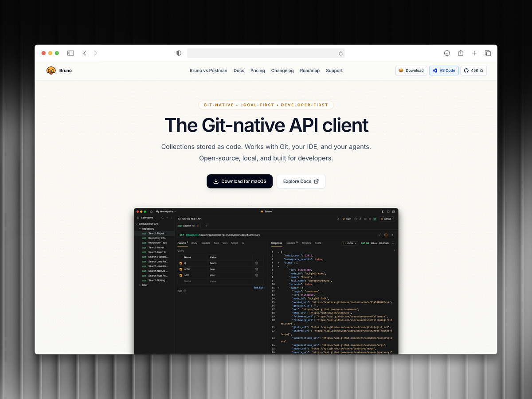Viewport: 532px width, 399px height.
Task: Open the Vars tab
Action: (x=225, y=243)
